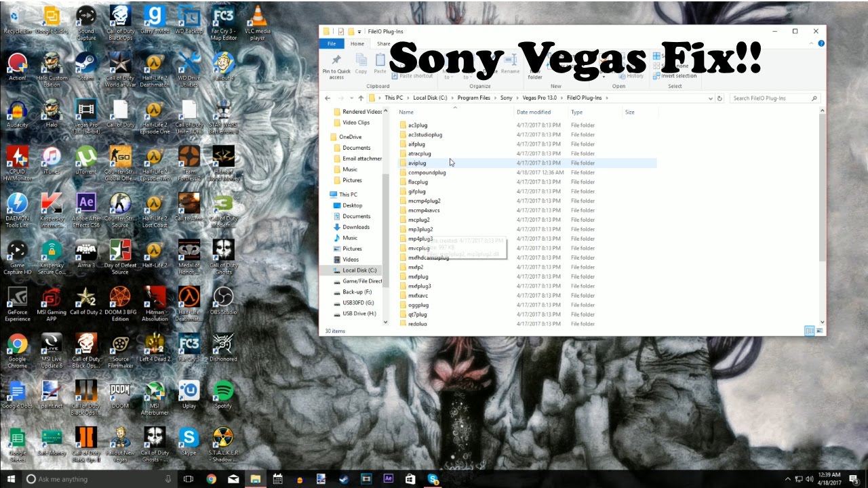Navigate to Local Disk (C:) in breadcrumb
The width and height of the screenshot is (868, 488).
[431, 98]
